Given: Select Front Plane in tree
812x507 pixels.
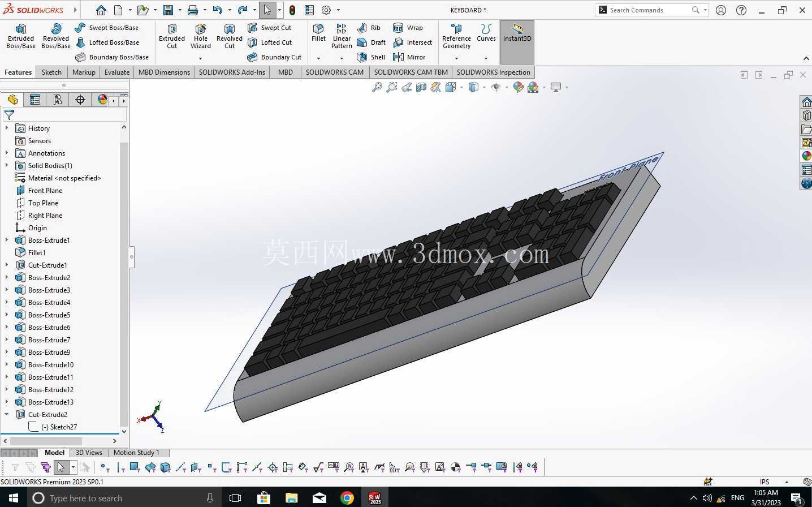Looking at the screenshot, I should pyautogui.click(x=45, y=191).
